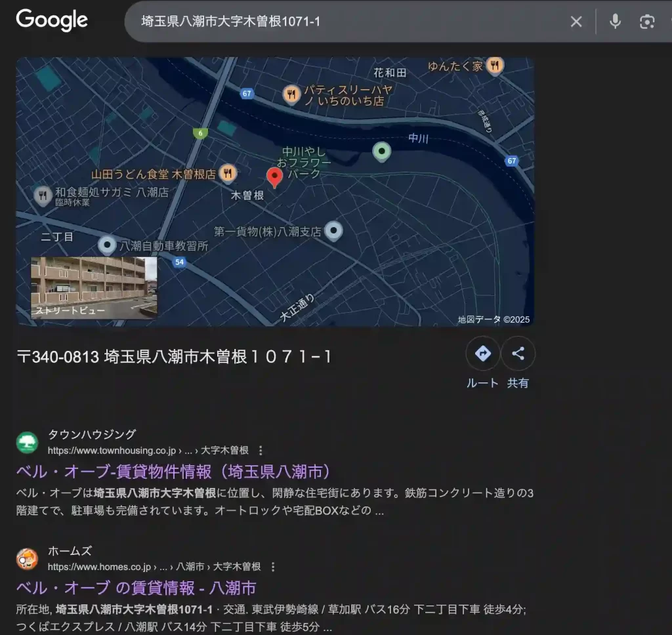Open the 共有 share icon
The height and width of the screenshot is (635, 672).
tap(518, 354)
